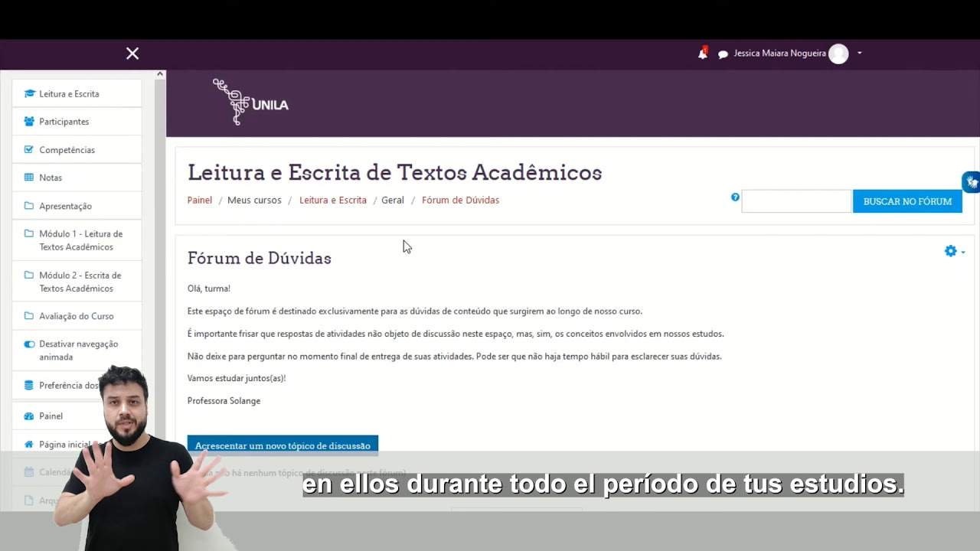Click Acrescentar um novo tópico de discussão
The image size is (980, 551).
coord(283,445)
